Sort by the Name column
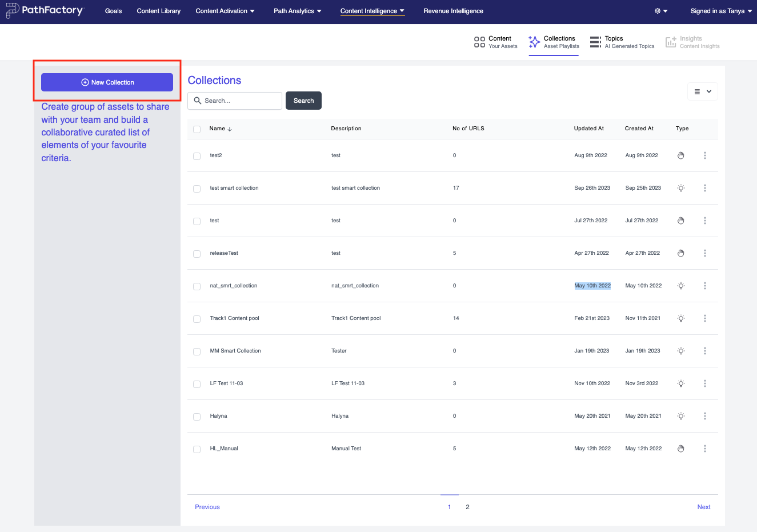 [221, 129]
